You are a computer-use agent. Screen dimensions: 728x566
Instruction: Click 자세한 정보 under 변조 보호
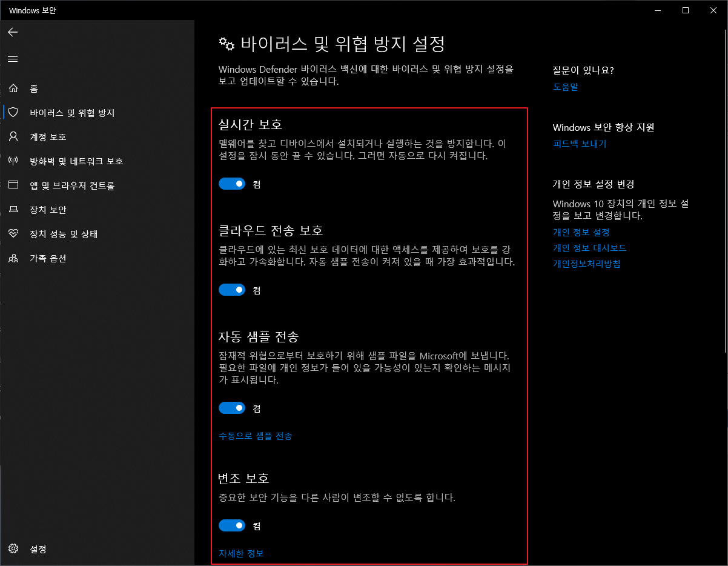[241, 553]
